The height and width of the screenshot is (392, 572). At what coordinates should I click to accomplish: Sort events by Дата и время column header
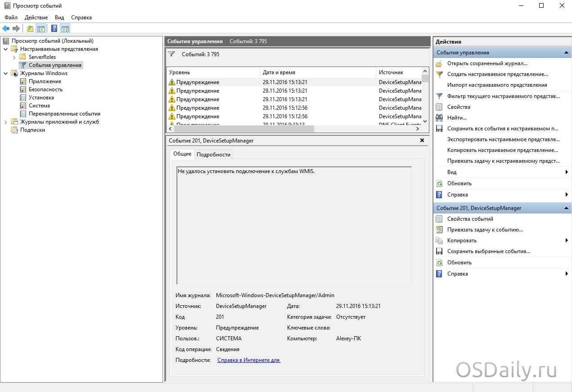(x=318, y=72)
